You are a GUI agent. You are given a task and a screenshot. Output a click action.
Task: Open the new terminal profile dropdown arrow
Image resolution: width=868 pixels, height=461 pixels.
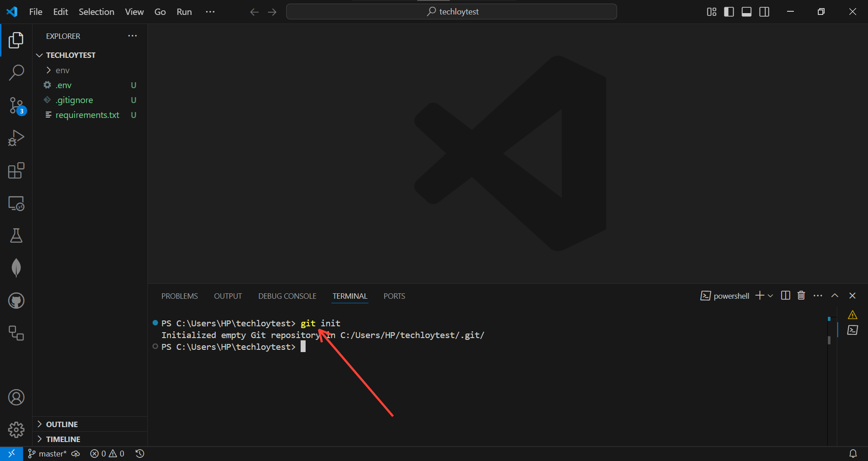[770, 296]
